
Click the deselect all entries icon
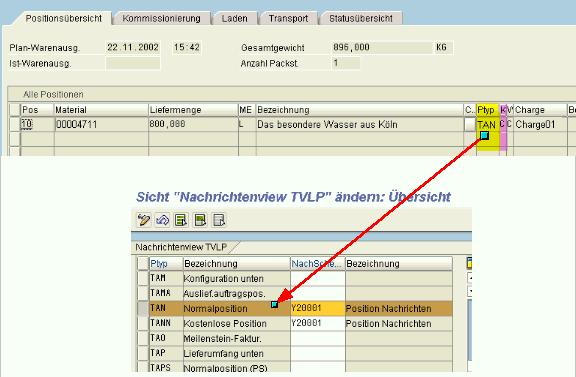(219, 220)
